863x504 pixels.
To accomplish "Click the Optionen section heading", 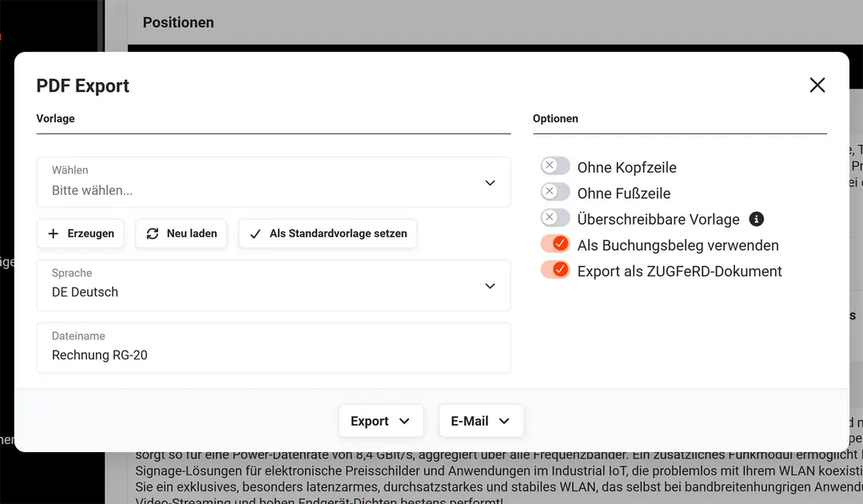I will point(555,118).
